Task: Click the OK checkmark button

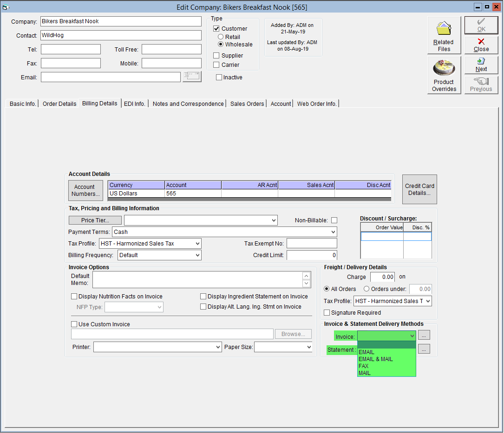Action: point(481,25)
